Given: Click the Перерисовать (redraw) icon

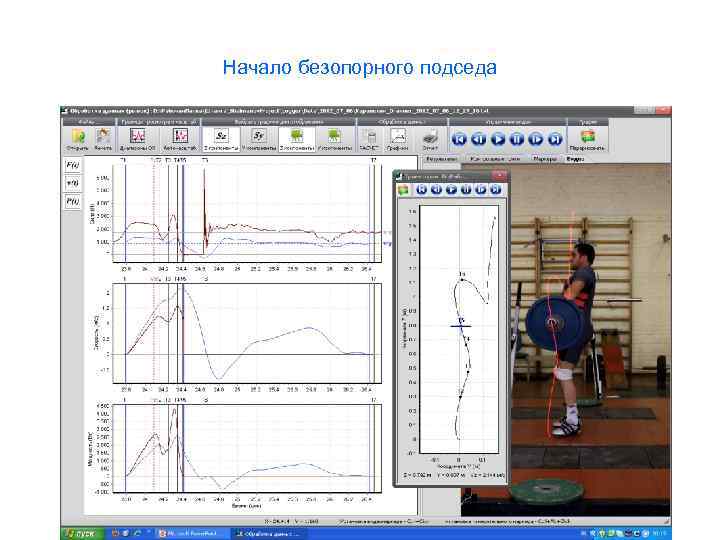Looking at the screenshot, I should [587, 139].
